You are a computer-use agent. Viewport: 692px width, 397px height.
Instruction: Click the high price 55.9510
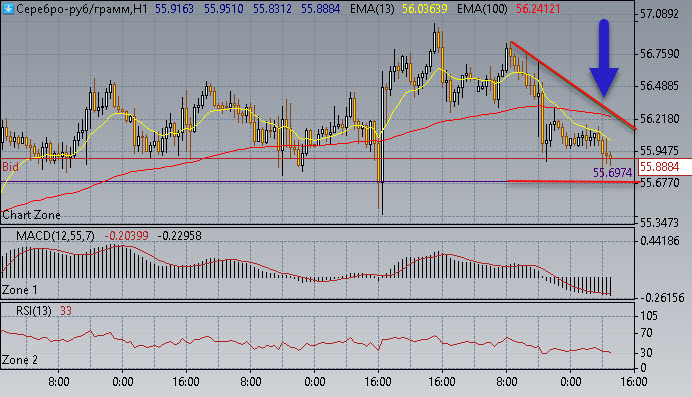tap(224, 9)
